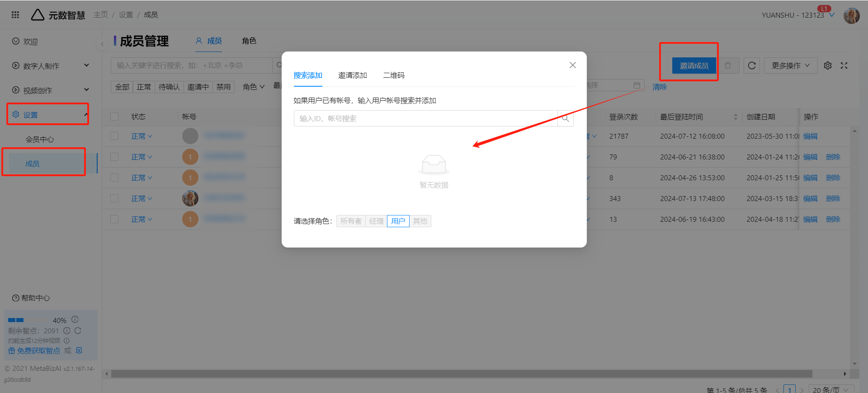Open the user avatar in header
The image size is (868, 393).
click(x=851, y=15)
